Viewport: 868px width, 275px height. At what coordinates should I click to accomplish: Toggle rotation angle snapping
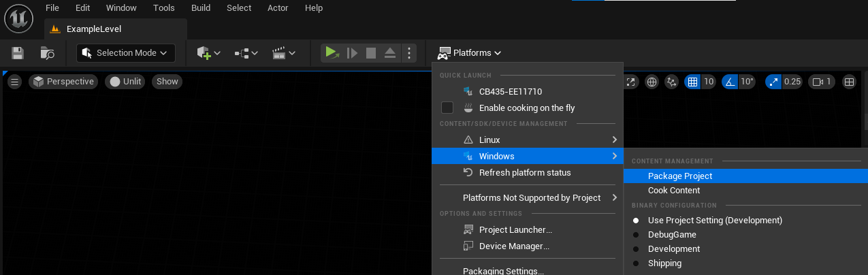coord(730,82)
